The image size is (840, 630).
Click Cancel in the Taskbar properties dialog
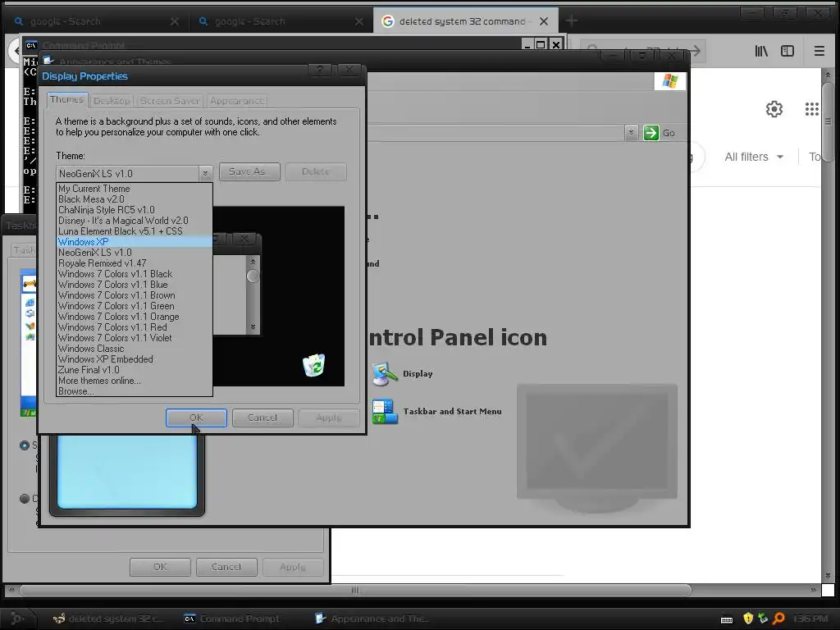pos(226,567)
